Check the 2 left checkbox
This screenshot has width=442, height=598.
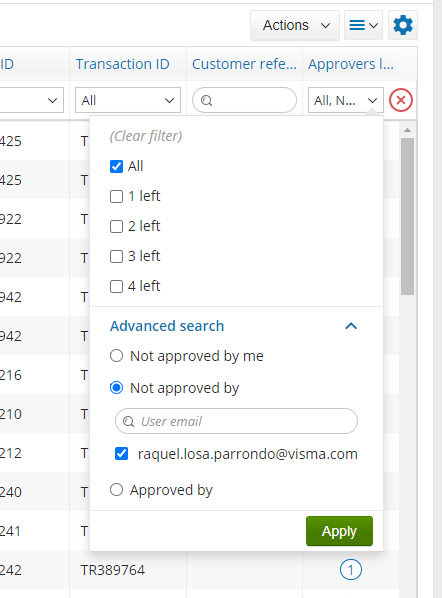point(116,226)
